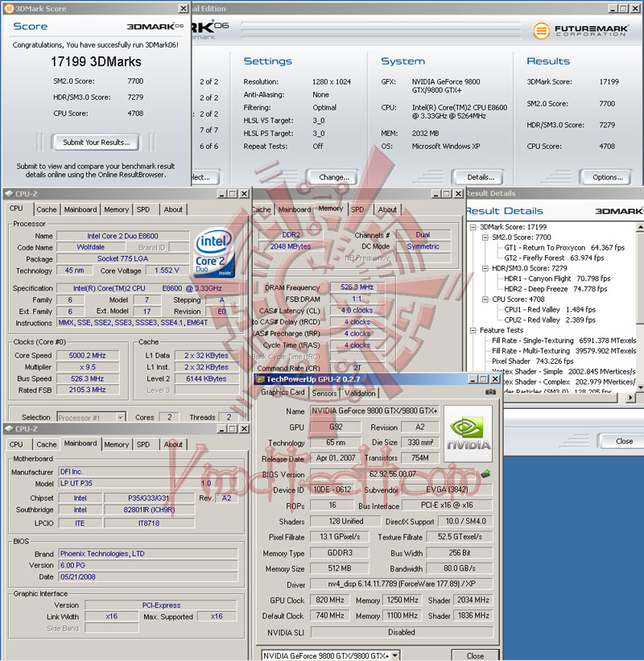644x661 pixels.
Task: Minimize the GPU-Z window
Action: (473, 379)
